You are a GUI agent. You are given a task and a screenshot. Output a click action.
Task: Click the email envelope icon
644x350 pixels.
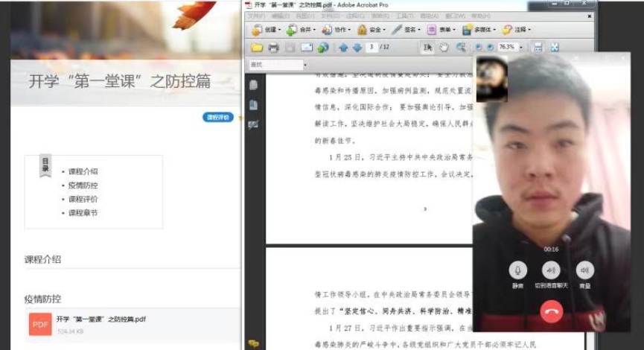[x=306, y=48]
